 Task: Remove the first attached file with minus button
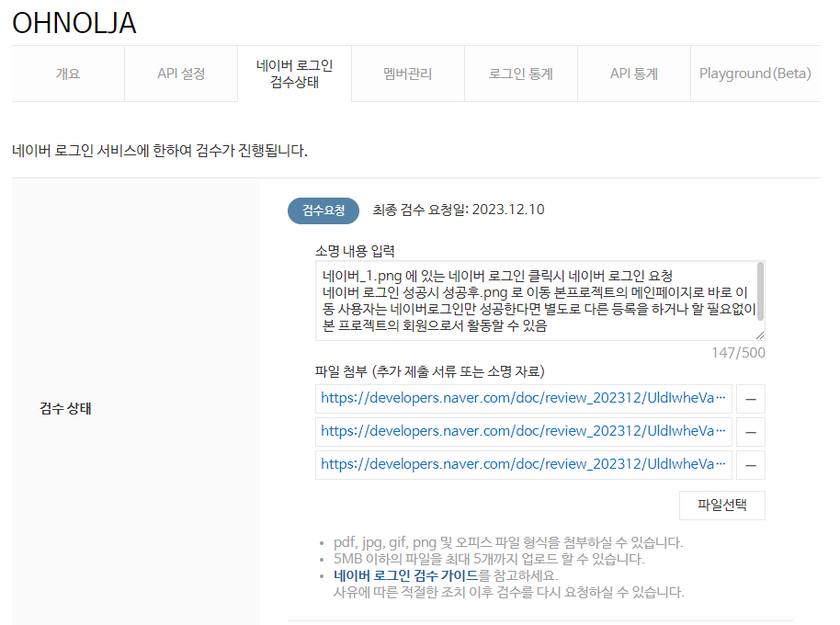(x=751, y=399)
